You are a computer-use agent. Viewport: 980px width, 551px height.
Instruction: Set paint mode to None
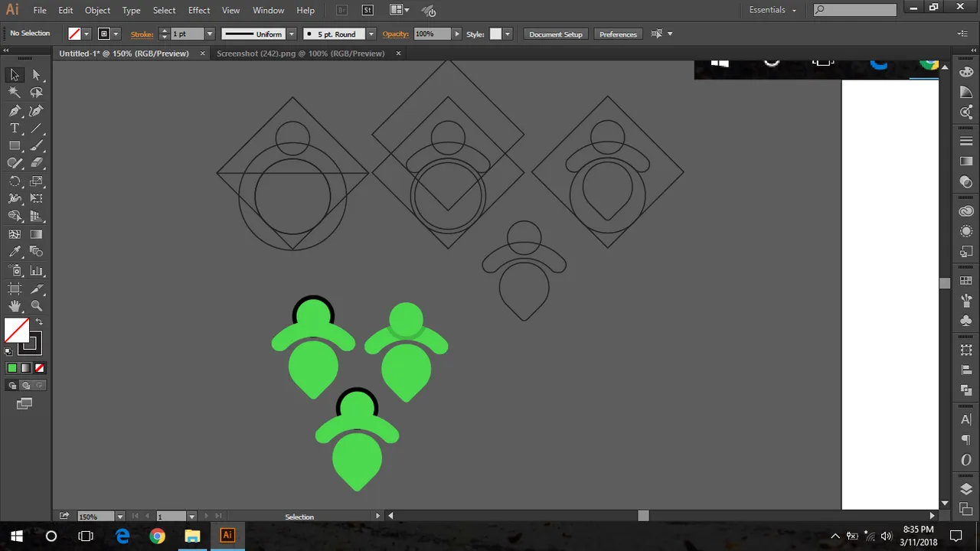(x=40, y=368)
